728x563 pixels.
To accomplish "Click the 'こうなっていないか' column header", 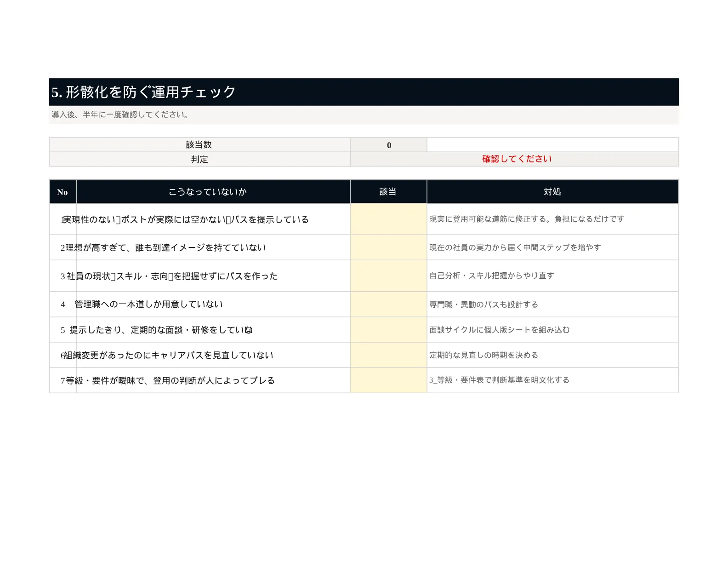I will pos(213,192).
